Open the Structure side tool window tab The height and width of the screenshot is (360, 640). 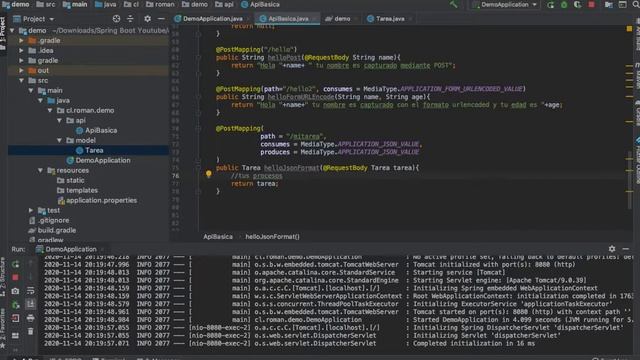tap(3, 277)
